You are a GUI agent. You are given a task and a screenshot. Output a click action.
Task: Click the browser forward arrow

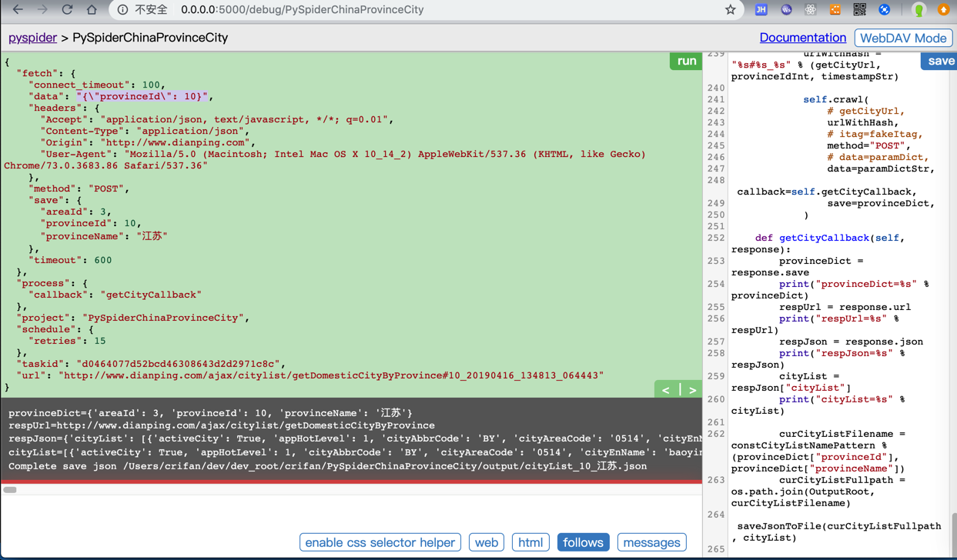tap(42, 10)
